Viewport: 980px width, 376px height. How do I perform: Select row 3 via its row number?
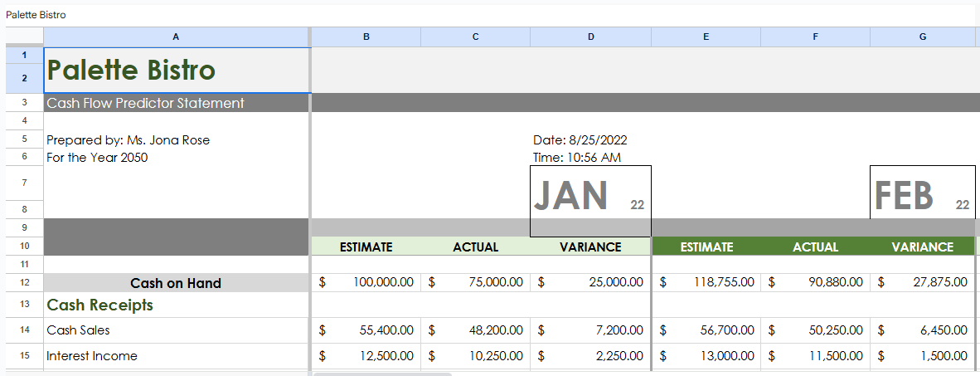[24, 103]
